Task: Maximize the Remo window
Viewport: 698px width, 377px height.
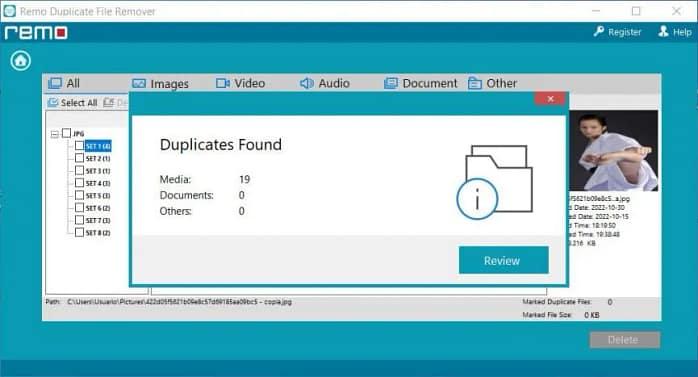Action: coord(636,11)
